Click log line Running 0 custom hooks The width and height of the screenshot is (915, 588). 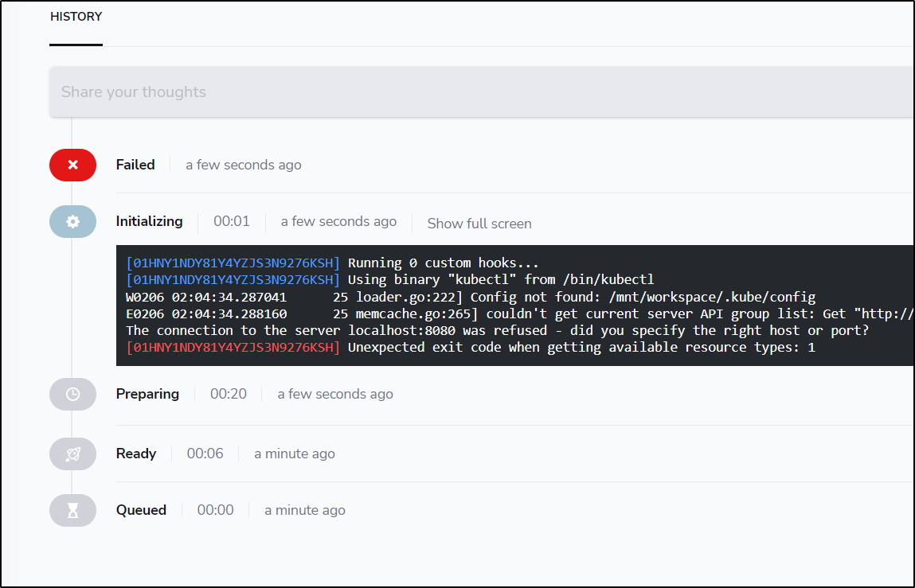click(332, 263)
